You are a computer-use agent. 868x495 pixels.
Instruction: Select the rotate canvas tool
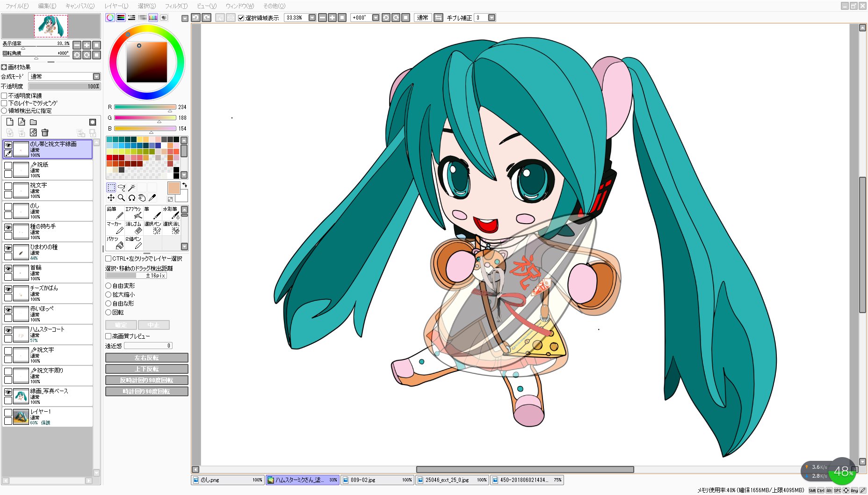pos(132,198)
